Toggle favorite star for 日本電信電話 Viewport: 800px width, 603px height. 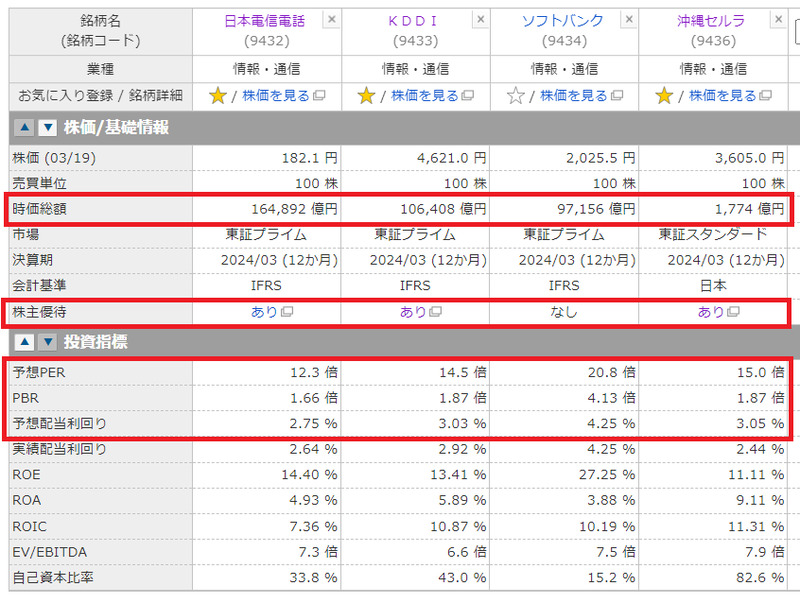[x=217, y=95]
